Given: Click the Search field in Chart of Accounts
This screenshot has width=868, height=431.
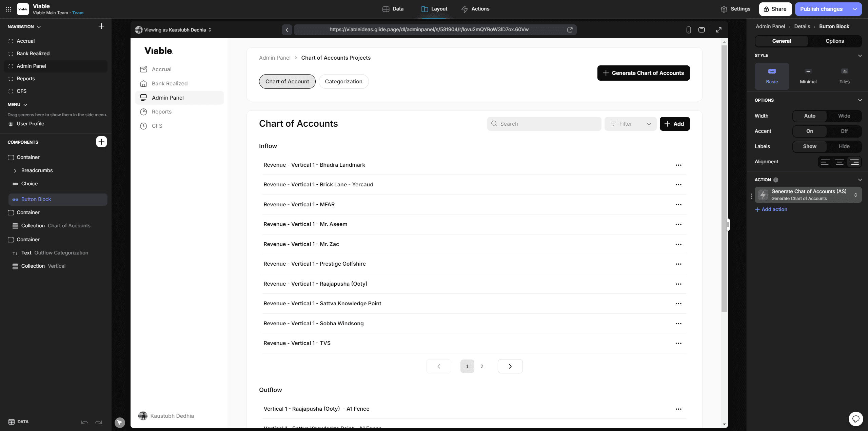Looking at the screenshot, I should 544,124.
